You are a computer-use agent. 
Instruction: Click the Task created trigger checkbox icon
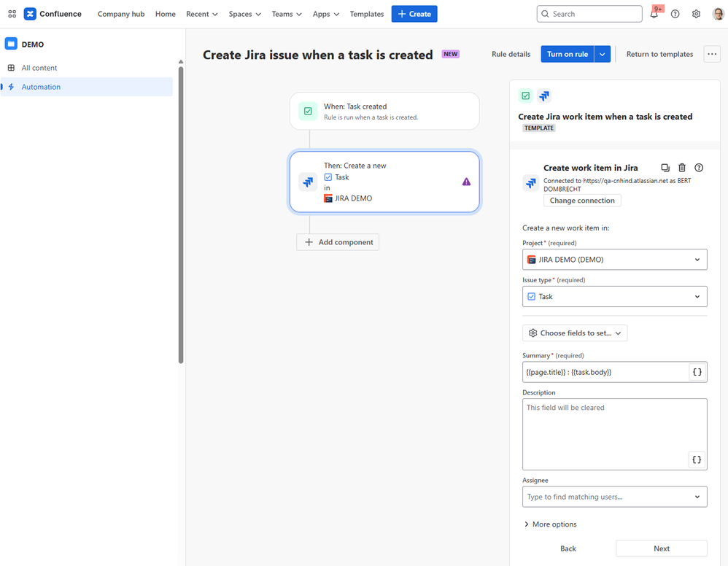pyautogui.click(x=308, y=111)
